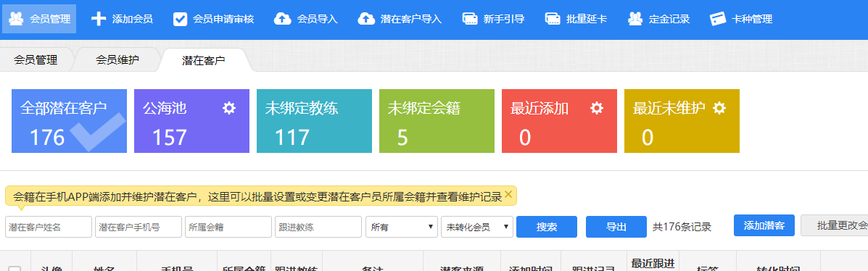Switch to the 会员管理 tab below toolbar

(36, 60)
